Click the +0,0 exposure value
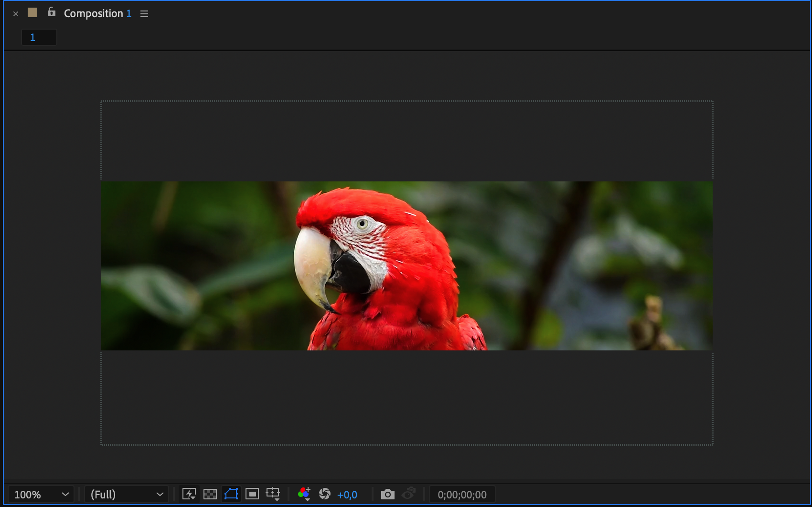Image resolution: width=812 pixels, height=507 pixels. 347,495
